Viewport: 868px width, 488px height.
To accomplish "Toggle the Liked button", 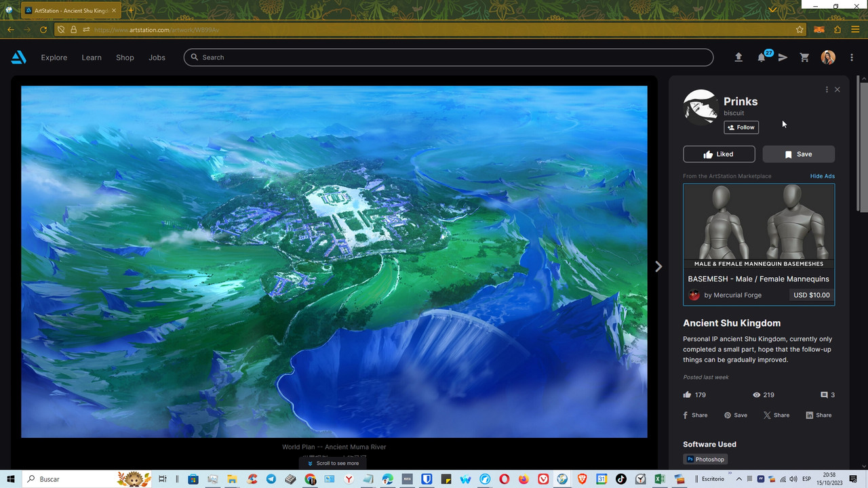I will pyautogui.click(x=719, y=155).
